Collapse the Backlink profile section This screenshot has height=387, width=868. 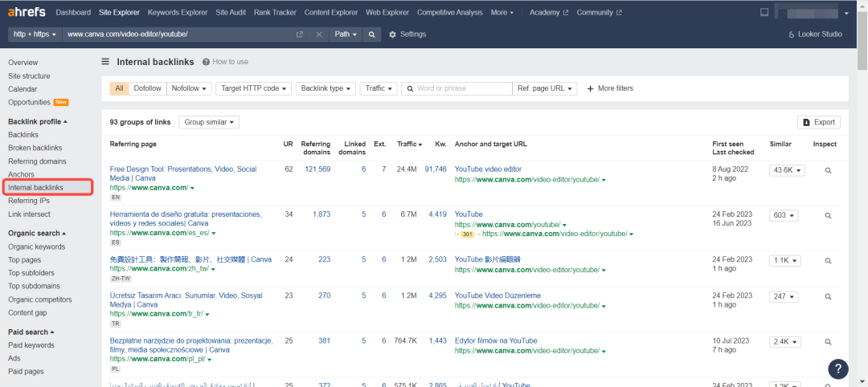[x=38, y=121]
